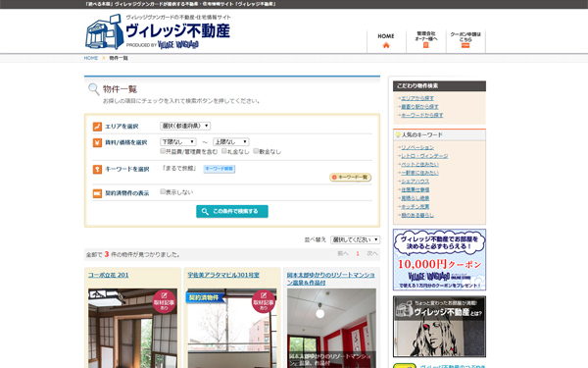Click the HOME breadcrumb link

point(91,58)
